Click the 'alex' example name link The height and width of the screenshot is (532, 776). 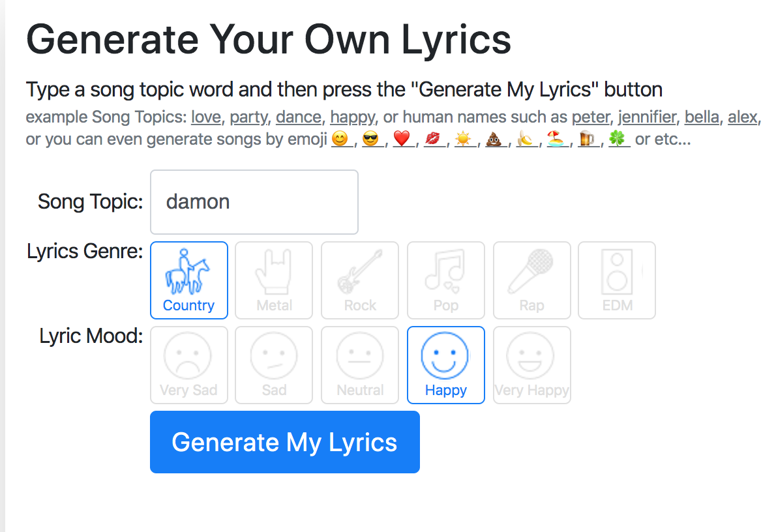[742, 118]
